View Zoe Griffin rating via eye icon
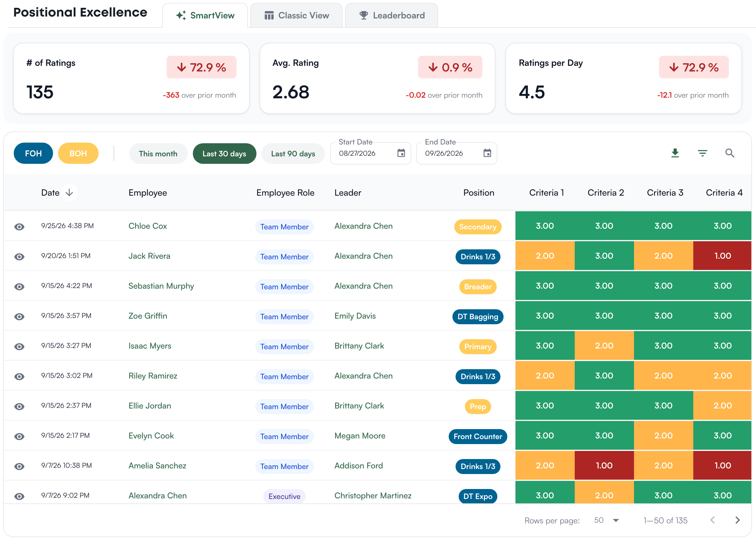The image size is (756, 538). tap(19, 317)
